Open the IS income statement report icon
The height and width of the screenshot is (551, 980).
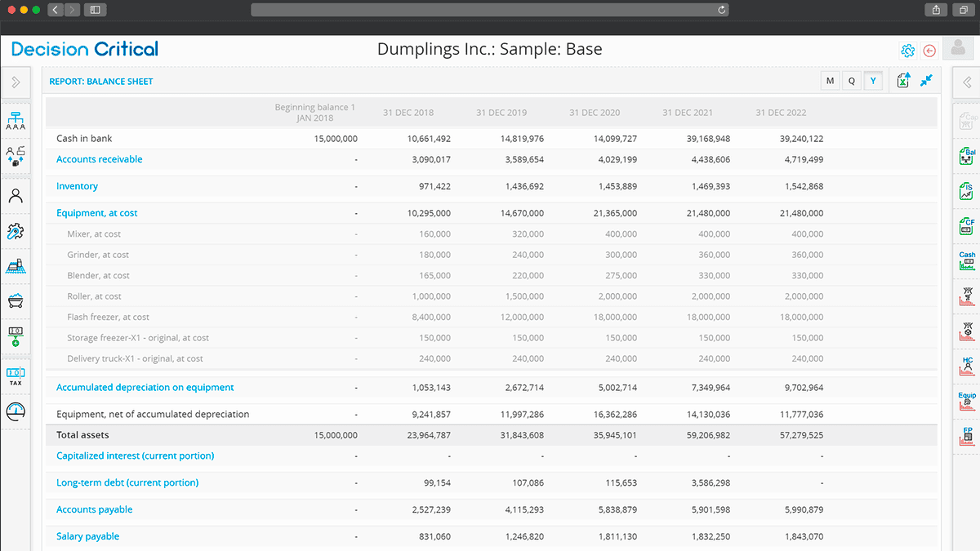[x=967, y=189]
